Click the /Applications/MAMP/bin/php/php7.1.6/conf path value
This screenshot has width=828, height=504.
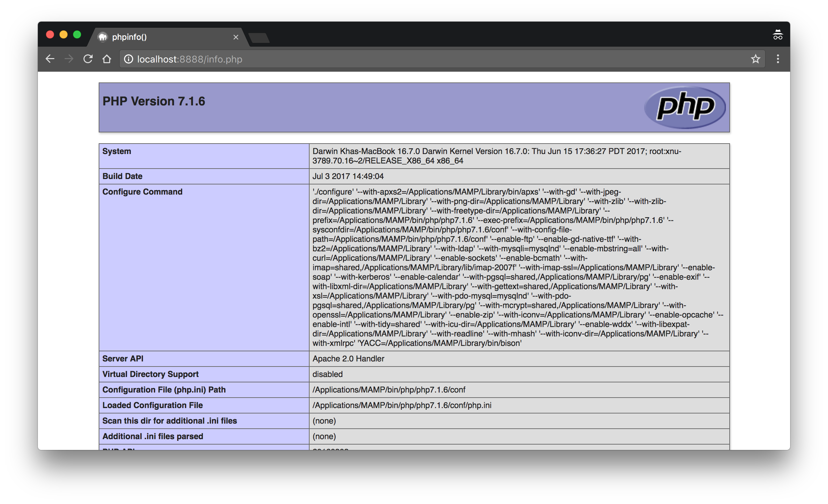pyautogui.click(x=389, y=390)
